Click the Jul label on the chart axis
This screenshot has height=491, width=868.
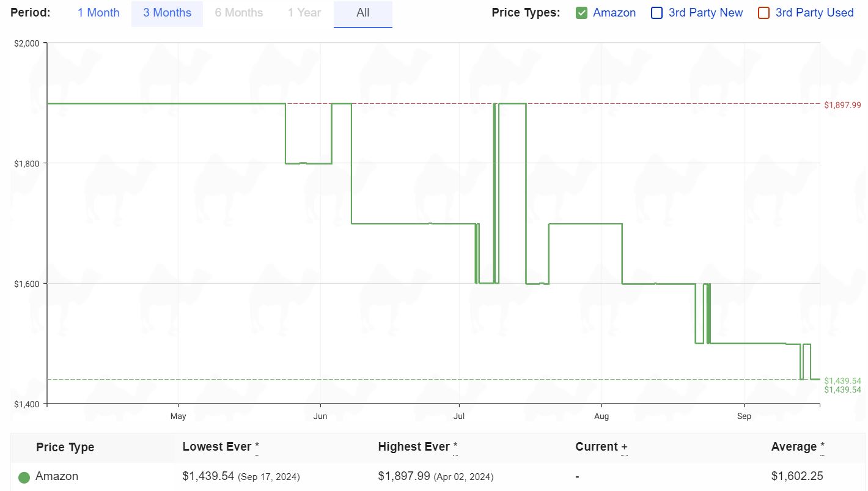pyautogui.click(x=458, y=416)
